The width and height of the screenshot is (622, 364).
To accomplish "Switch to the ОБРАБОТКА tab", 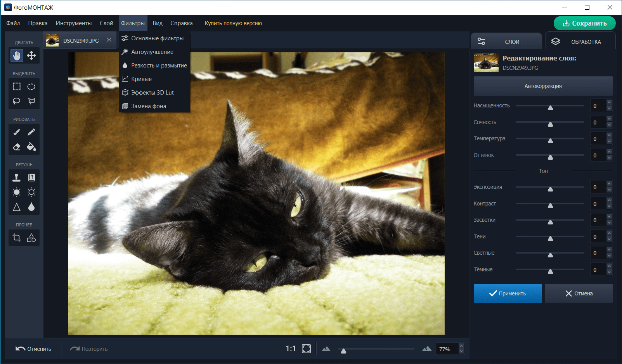I will click(580, 41).
